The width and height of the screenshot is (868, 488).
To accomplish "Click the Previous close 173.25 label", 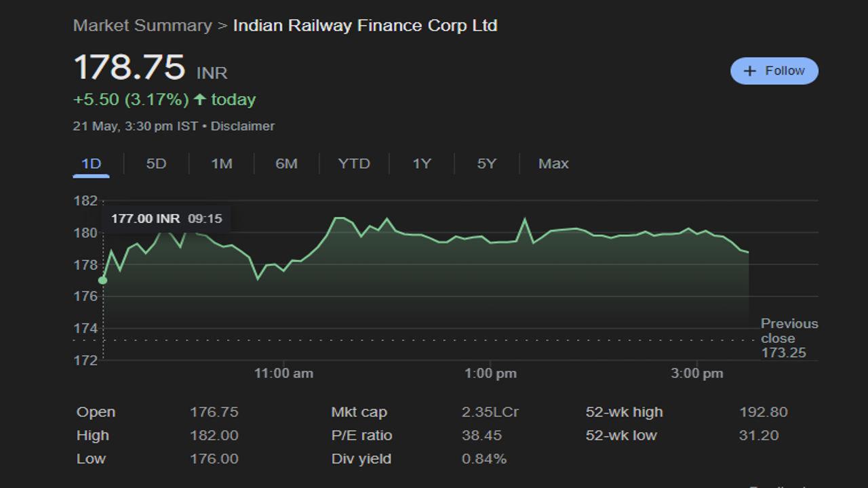I will pyautogui.click(x=789, y=338).
